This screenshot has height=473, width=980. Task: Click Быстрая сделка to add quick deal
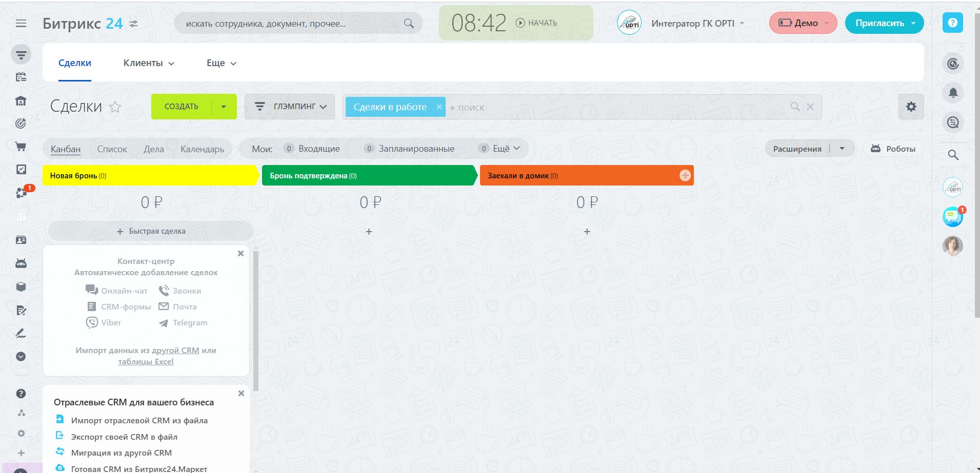click(x=151, y=231)
